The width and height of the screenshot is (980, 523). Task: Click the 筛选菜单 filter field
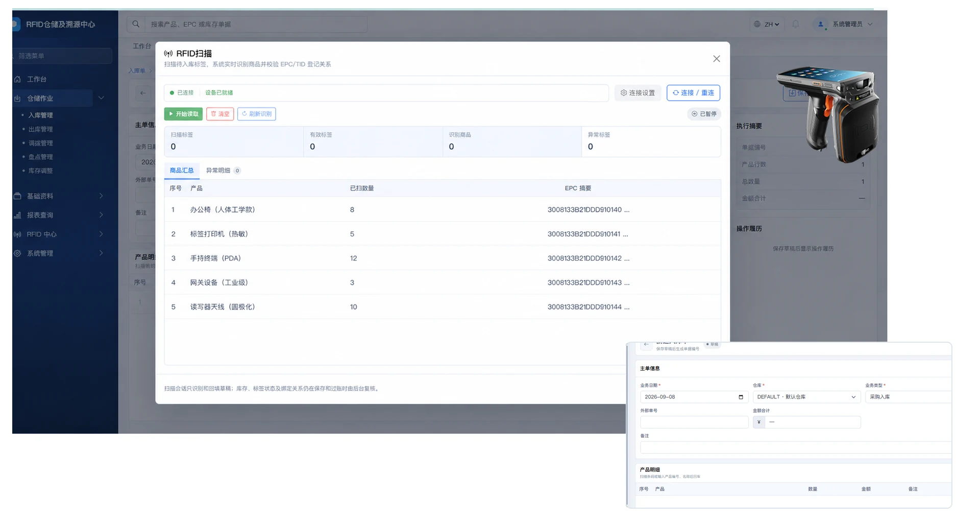[62, 56]
